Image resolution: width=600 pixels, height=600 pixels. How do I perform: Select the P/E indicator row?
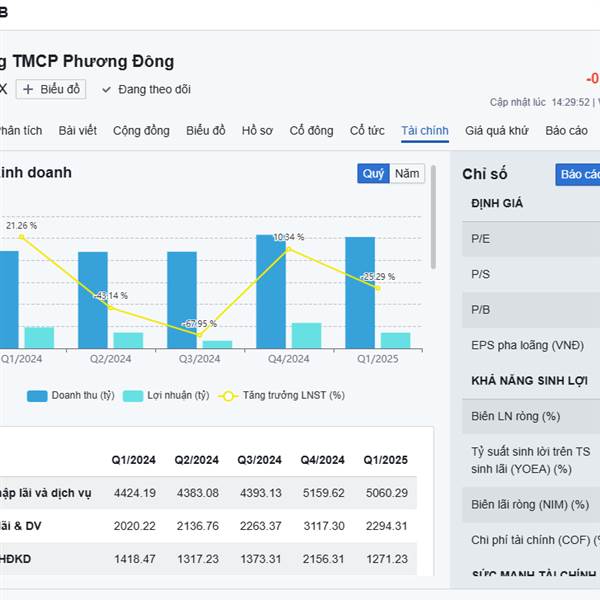[x=531, y=239]
